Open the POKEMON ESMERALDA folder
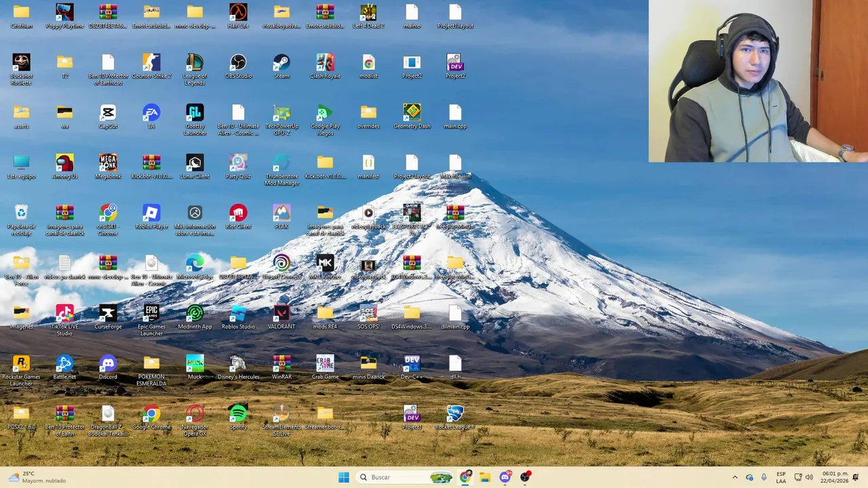Image resolution: width=868 pixels, height=488 pixels. click(x=151, y=370)
